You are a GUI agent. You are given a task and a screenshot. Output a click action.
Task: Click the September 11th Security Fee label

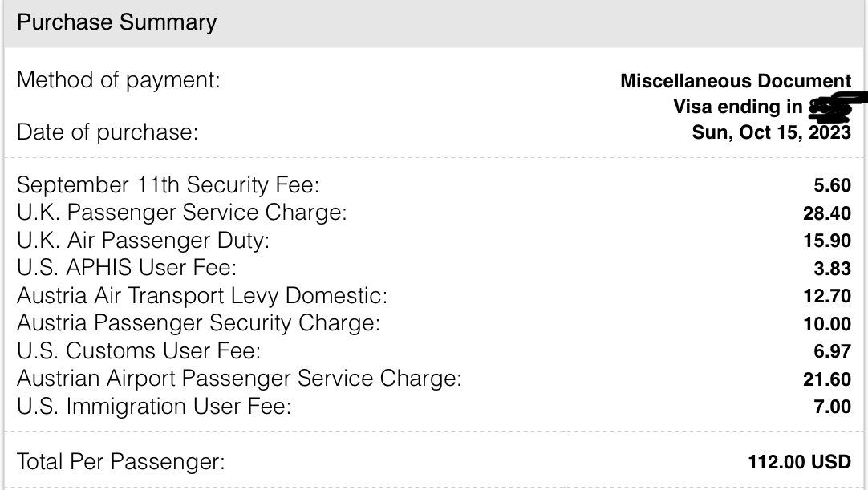click(168, 185)
